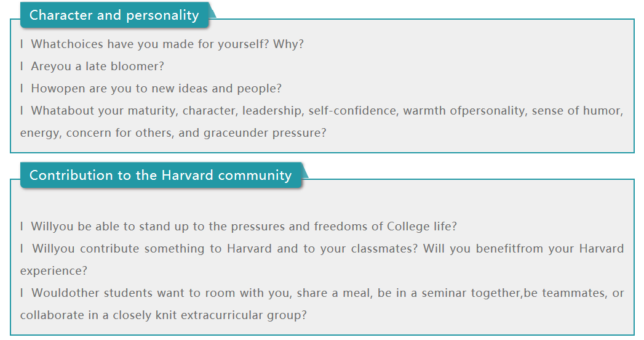Click bullet marker before 'Howopen are you'
644x340 pixels.
22,89
